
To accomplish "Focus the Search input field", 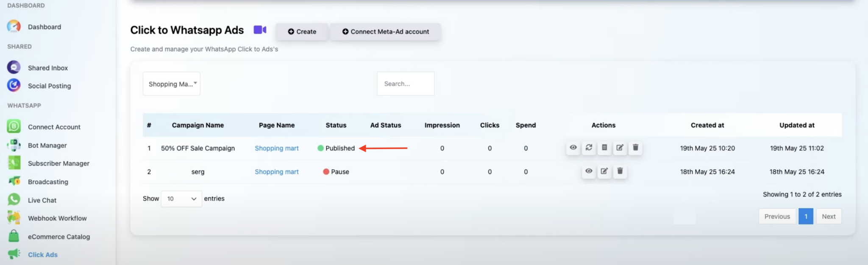I will pyautogui.click(x=406, y=84).
